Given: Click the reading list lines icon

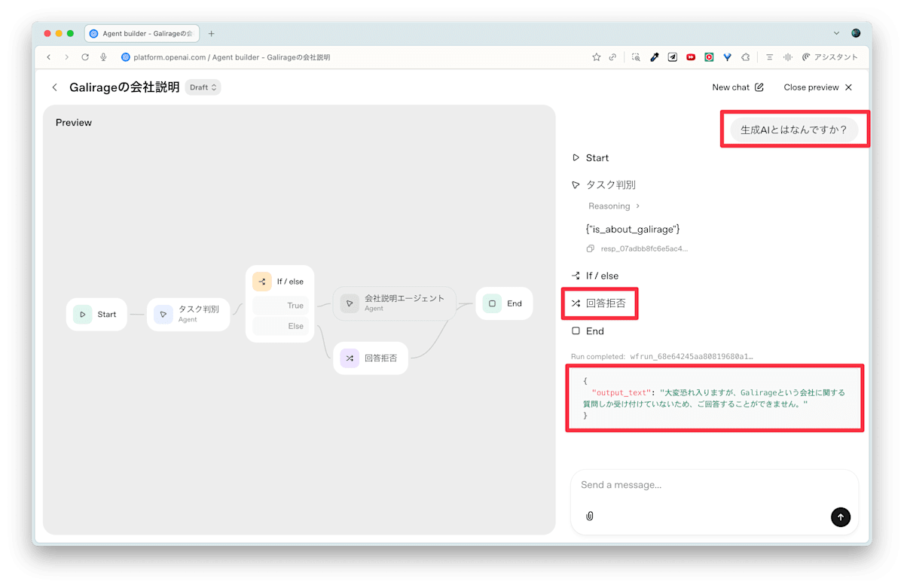Looking at the screenshot, I should 769,57.
